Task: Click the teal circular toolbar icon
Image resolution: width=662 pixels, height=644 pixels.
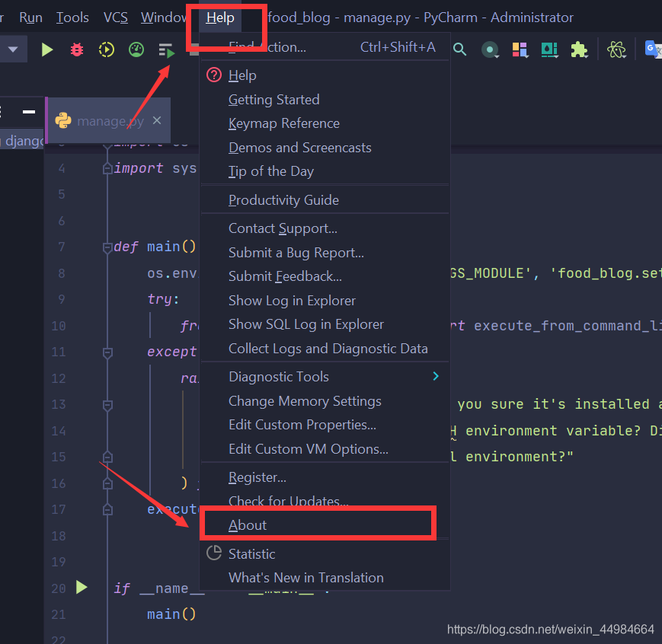Action: (x=490, y=49)
